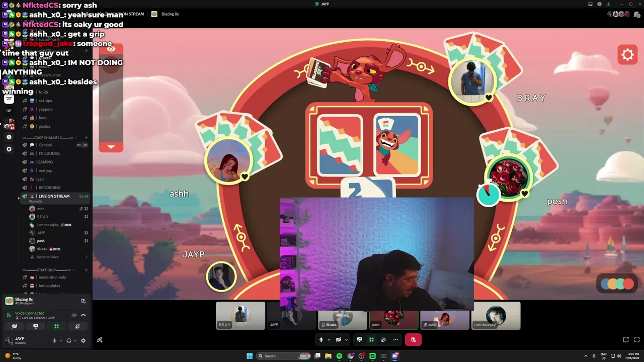Disconnect from voice with hang-up icon
This screenshot has width=644, height=362.
83,315
